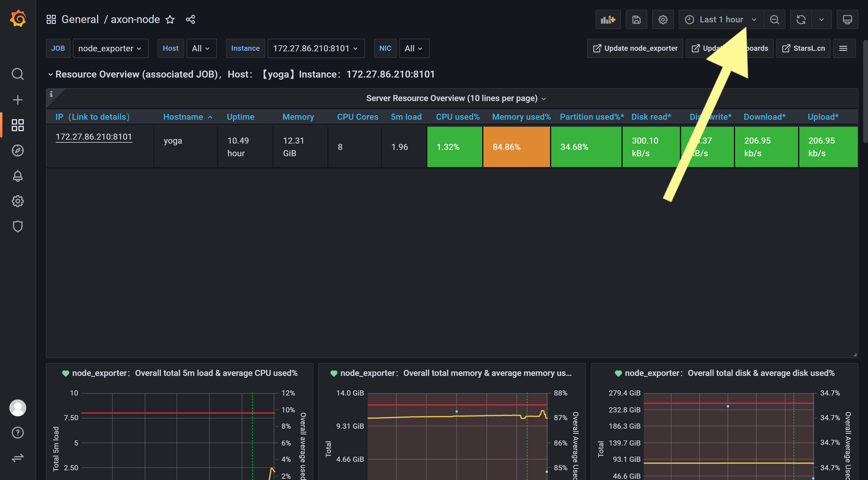Screen dimensions: 868x480
Task: Add a new panel to dashboard
Action: point(608,20)
